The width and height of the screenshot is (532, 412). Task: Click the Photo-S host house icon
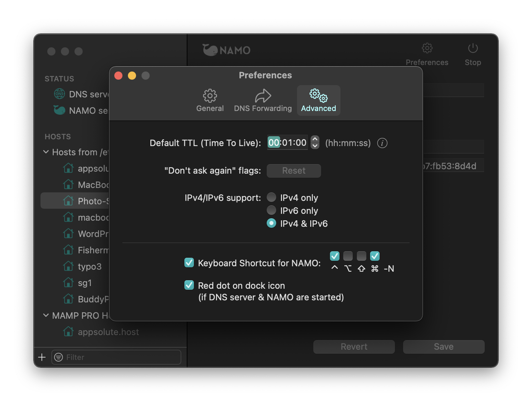(x=68, y=201)
